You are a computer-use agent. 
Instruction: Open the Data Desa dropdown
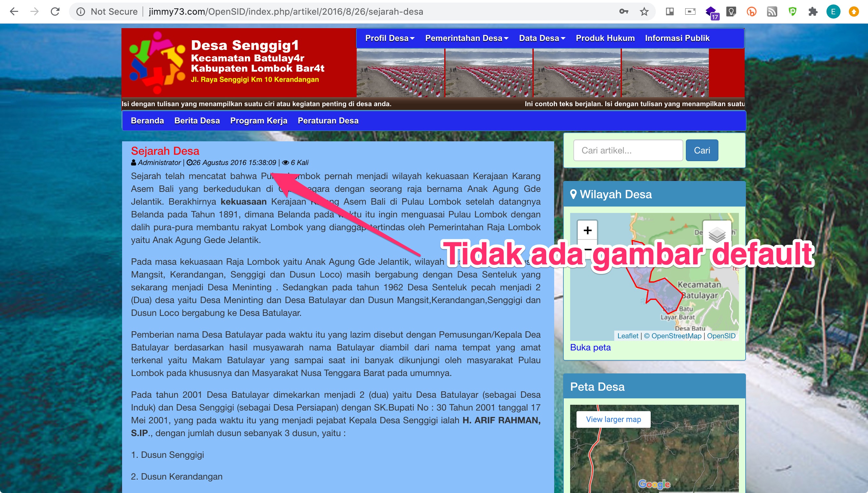tap(541, 38)
